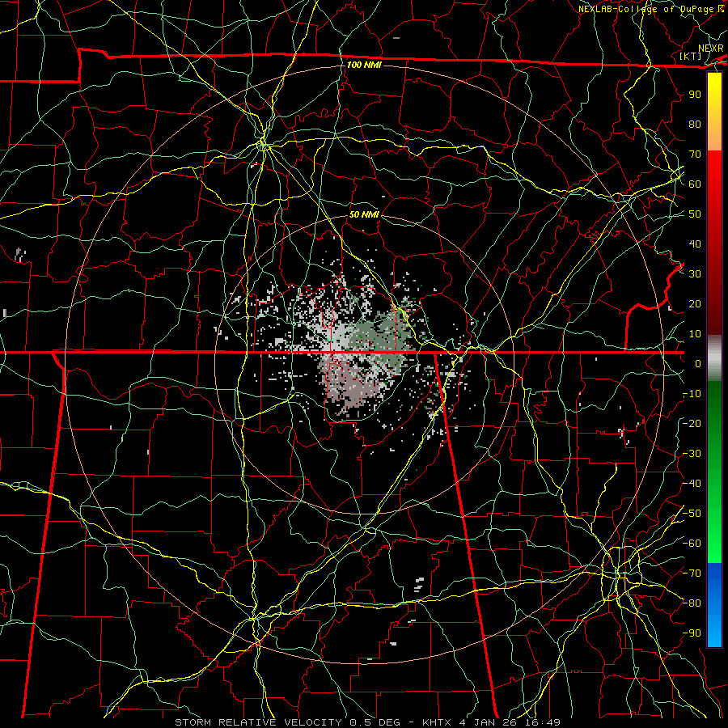The height and width of the screenshot is (728, 728).
Task: Click the positive 10 scale label
Action: pyautogui.click(x=695, y=334)
